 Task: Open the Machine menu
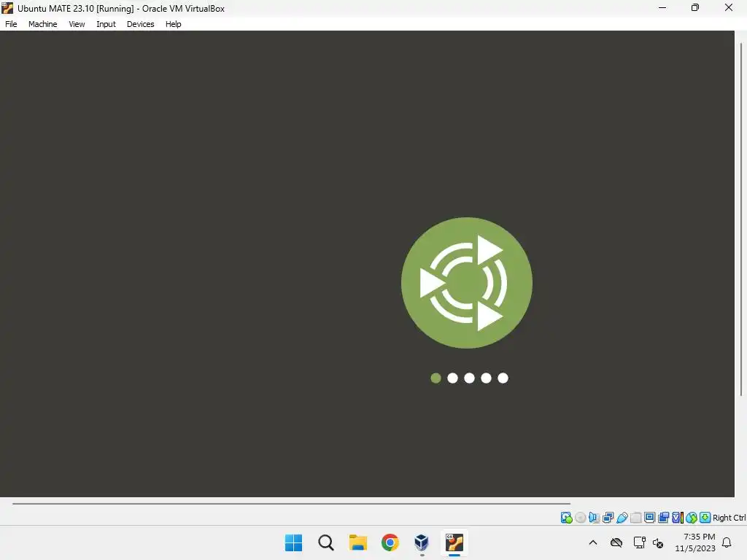click(43, 24)
